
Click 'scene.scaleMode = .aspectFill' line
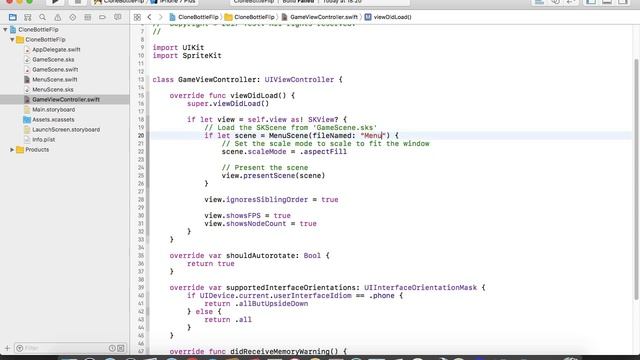point(284,152)
